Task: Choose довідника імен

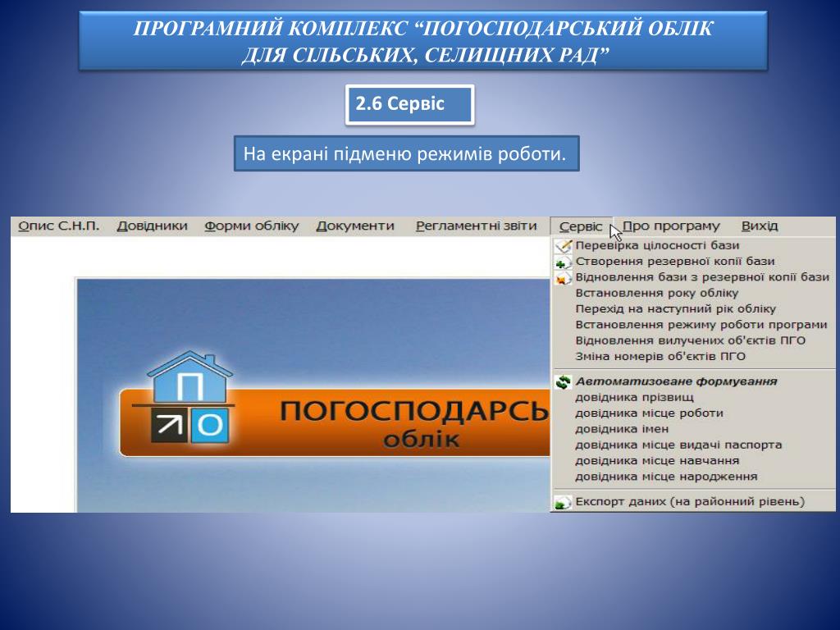Action: [622, 429]
